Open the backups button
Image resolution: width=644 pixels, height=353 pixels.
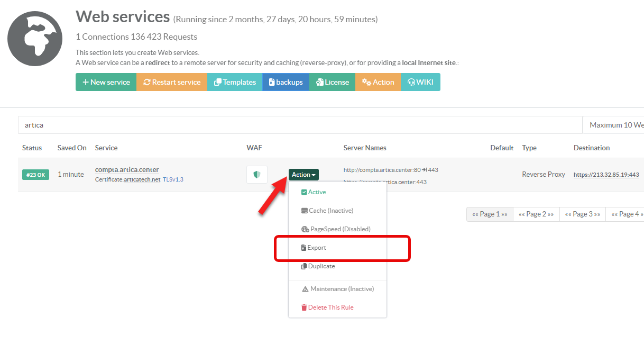click(286, 82)
